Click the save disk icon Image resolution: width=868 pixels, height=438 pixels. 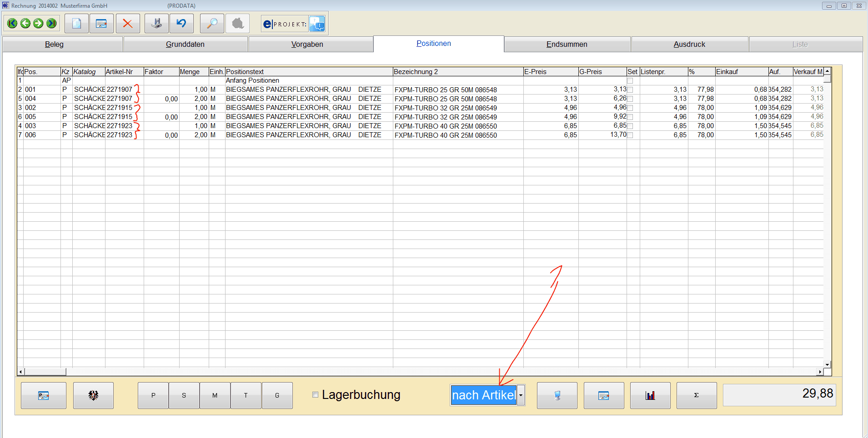157,24
